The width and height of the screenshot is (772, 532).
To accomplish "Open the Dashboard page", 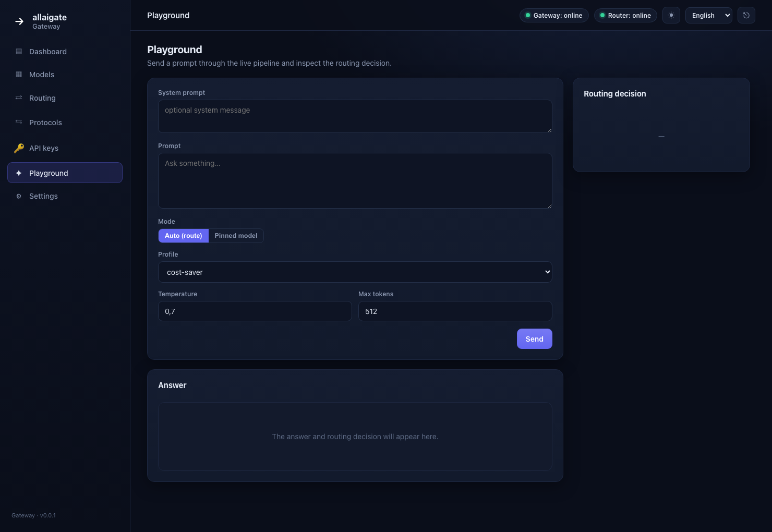I will pyautogui.click(x=65, y=52).
